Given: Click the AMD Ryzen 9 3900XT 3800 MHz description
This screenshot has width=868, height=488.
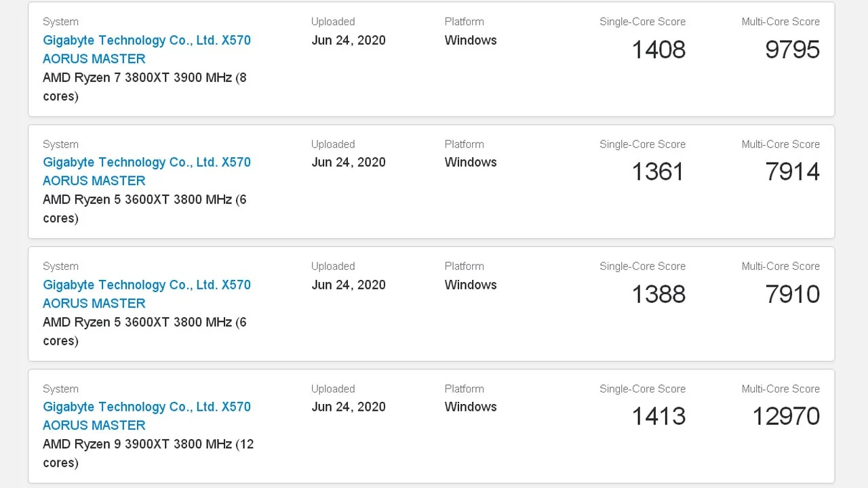Looking at the screenshot, I should [x=148, y=453].
